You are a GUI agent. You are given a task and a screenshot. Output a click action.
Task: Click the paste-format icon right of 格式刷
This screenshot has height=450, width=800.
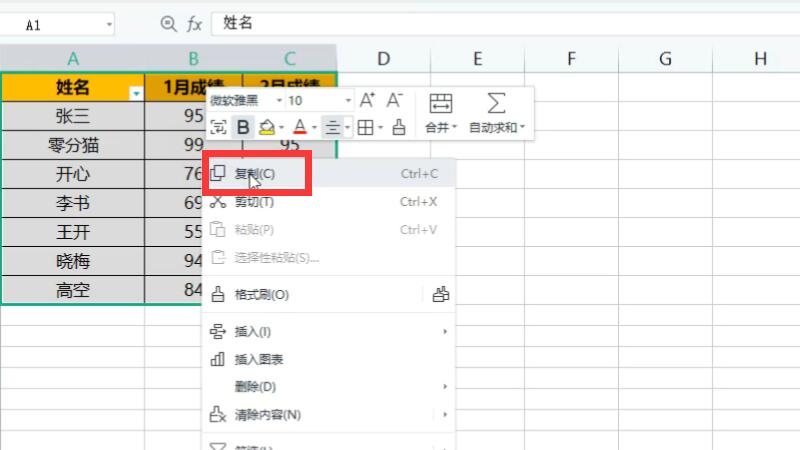coord(441,295)
